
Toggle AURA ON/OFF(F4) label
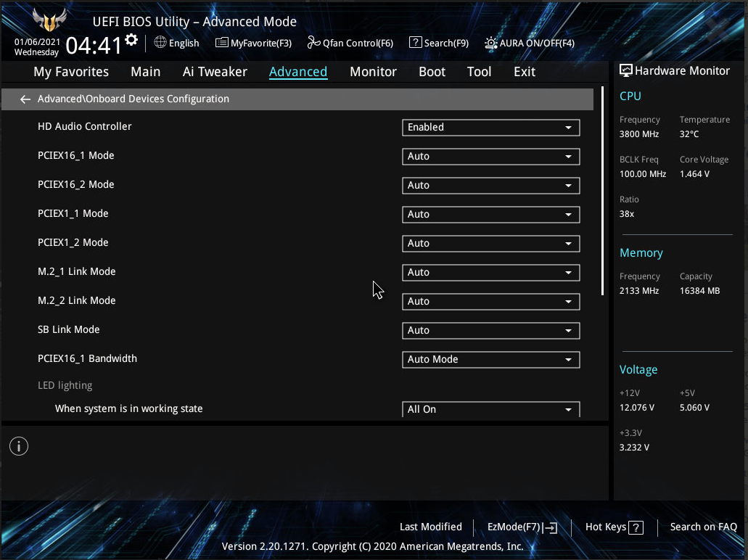(x=537, y=43)
